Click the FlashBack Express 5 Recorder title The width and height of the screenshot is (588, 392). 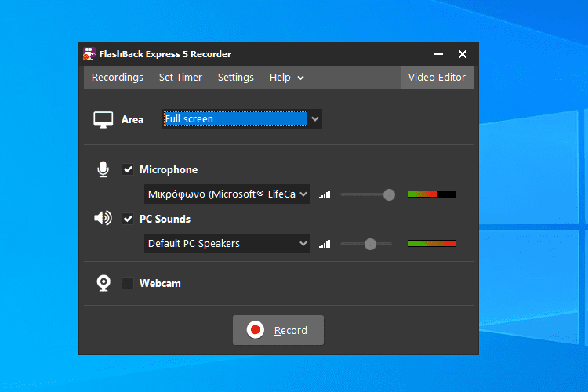[x=165, y=54]
